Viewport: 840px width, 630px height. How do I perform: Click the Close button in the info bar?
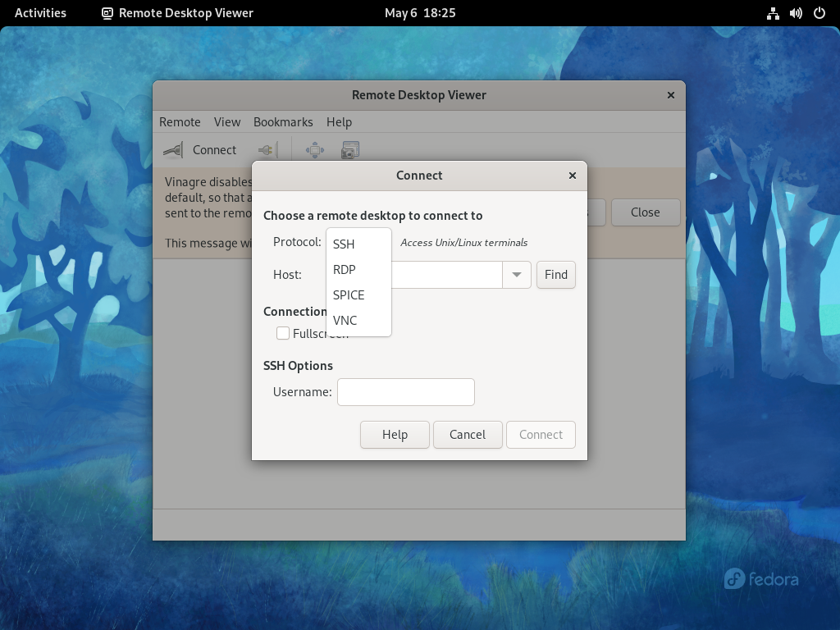(x=646, y=212)
